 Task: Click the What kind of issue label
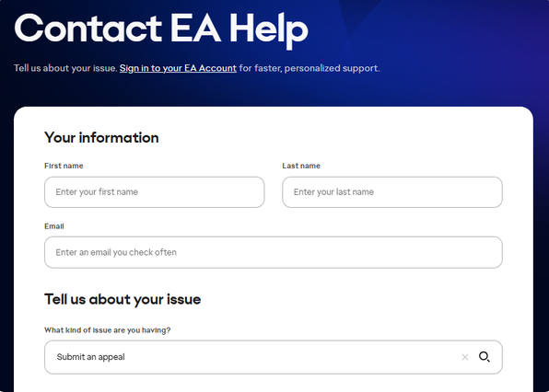point(107,330)
